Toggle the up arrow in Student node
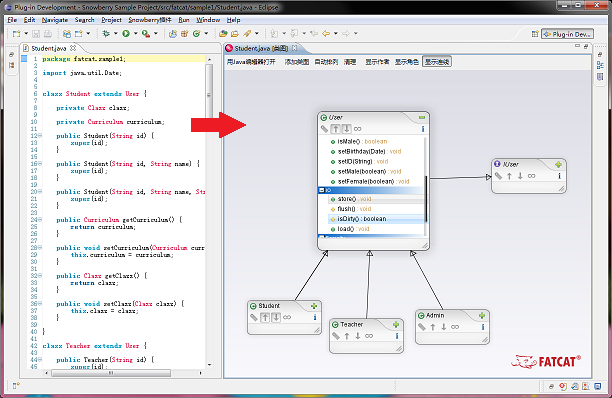The height and width of the screenshot is (398, 612). [x=265, y=317]
